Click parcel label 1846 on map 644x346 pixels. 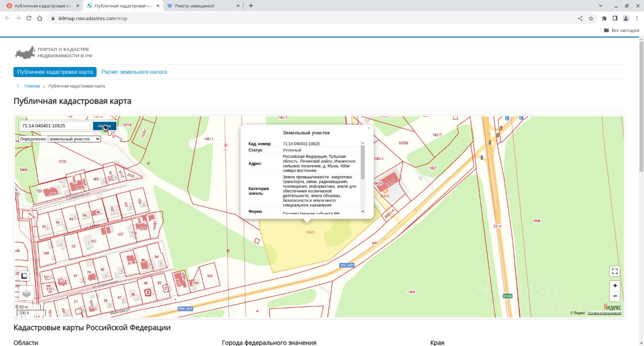(x=537, y=221)
